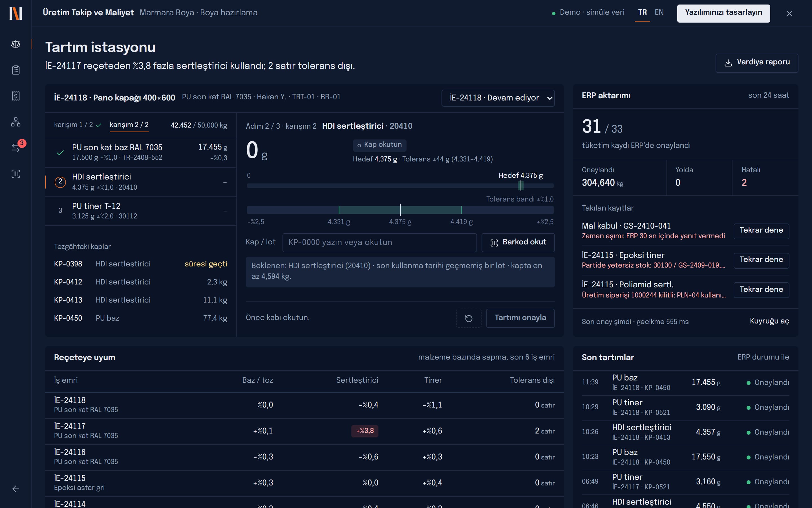The height and width of the screenshot is (508, 812).
Task: Download the Vardiya raporu
Action: coord(757,63)
